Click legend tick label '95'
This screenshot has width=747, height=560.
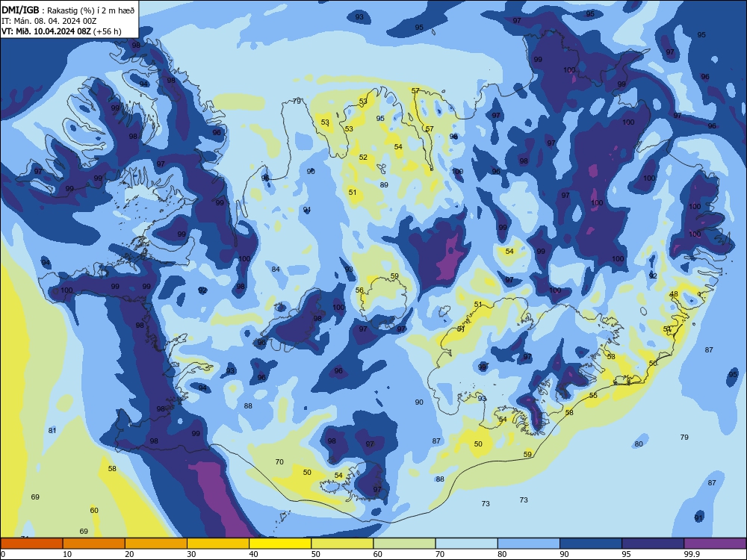627,554
